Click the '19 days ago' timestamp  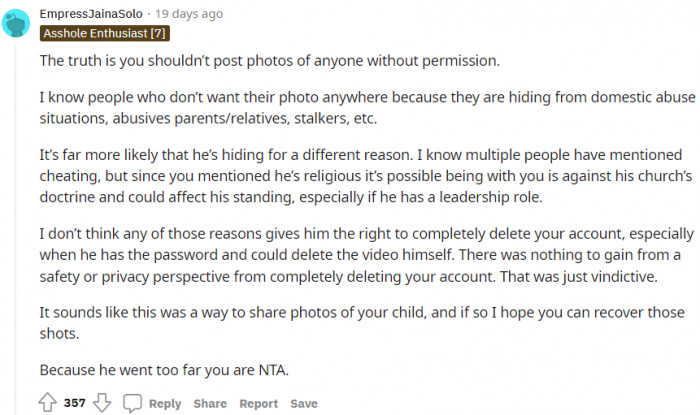pos(190,14)
